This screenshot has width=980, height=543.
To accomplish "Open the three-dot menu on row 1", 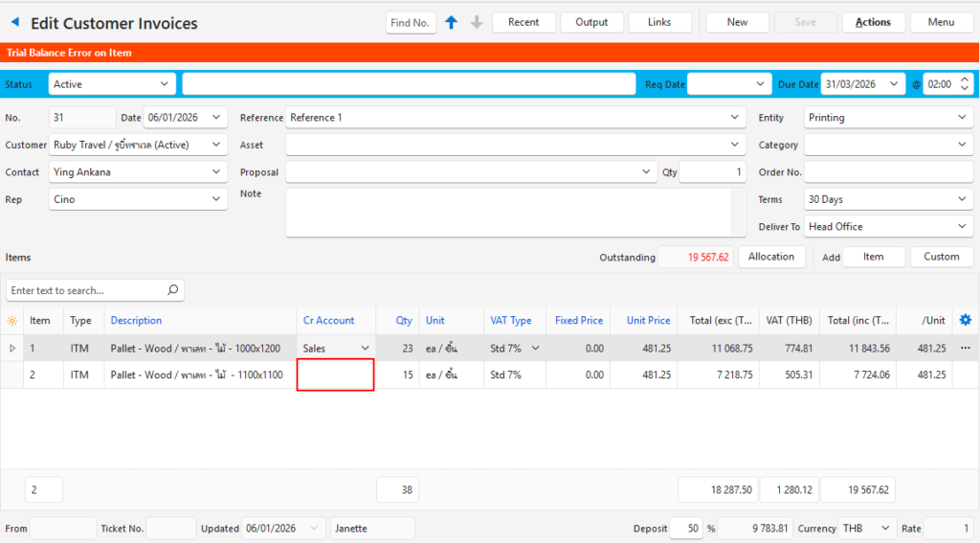I will point(965,349).
